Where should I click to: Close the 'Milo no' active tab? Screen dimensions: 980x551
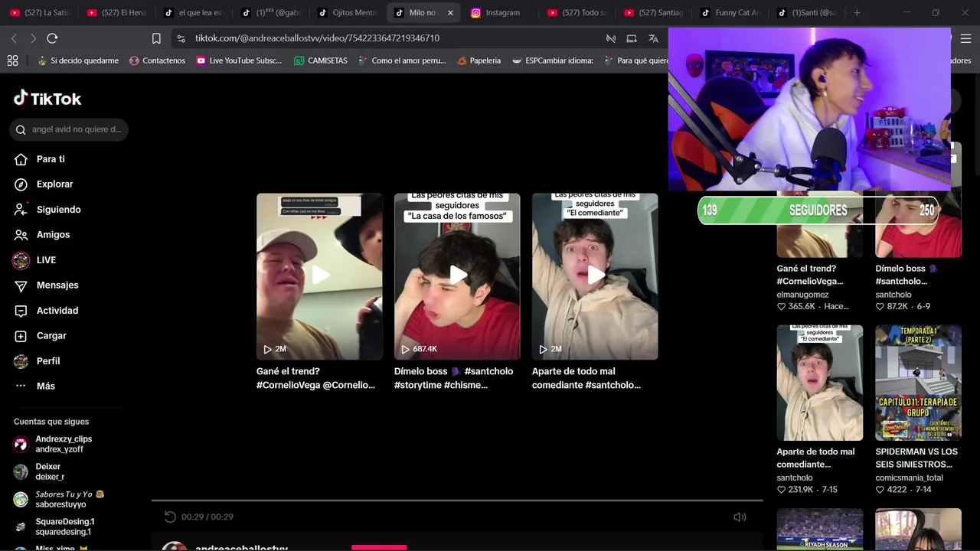tap(450, 13)
